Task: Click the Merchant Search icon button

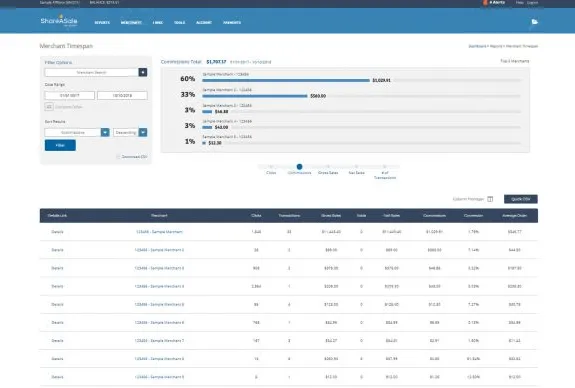Action: 143,72
